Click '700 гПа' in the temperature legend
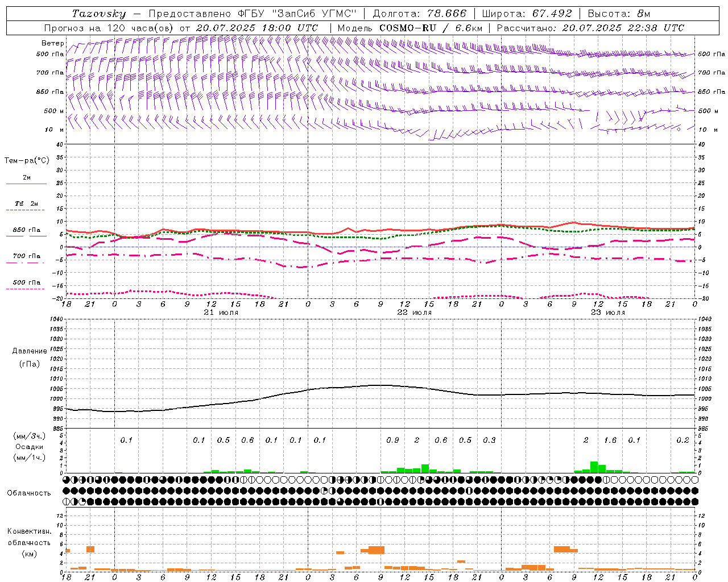The image size is (728, 582). click(27, 256)
